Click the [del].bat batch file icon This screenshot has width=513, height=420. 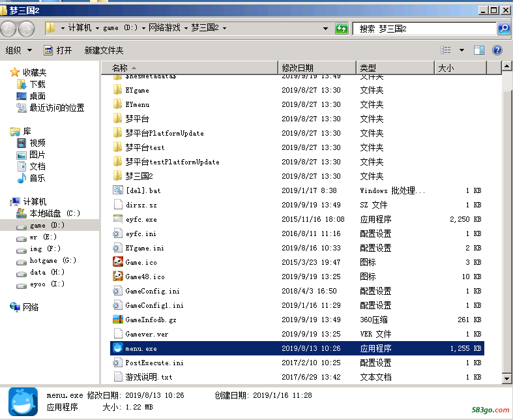click(x=118, y=190)
